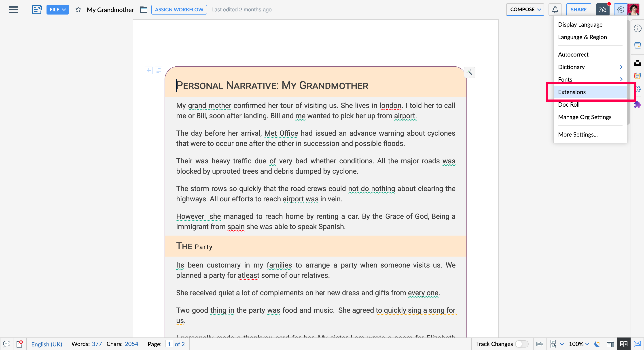This screenshot has height=350, width=644.
Task: Click the Personal Narrative heading text
Action: pos(272,85)
